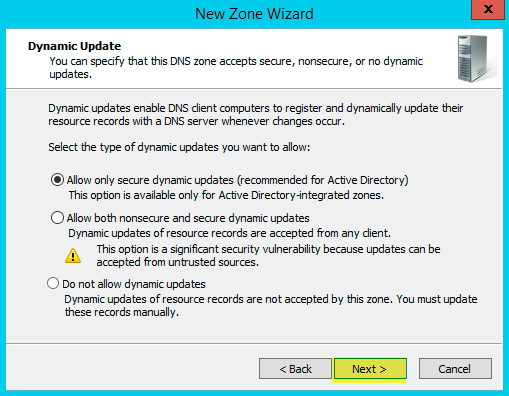Cancel the New Zone Wizard
This screenshot has height=396, width=509.
tap(455, 369)
